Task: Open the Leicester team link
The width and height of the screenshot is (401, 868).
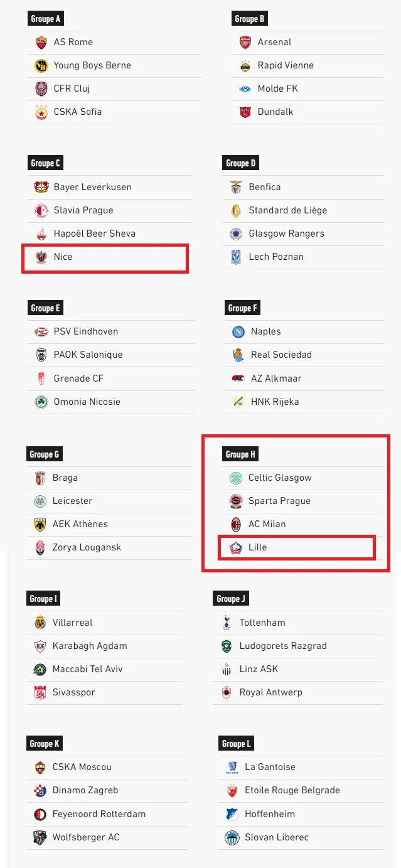Action: [x=72, y=501]
